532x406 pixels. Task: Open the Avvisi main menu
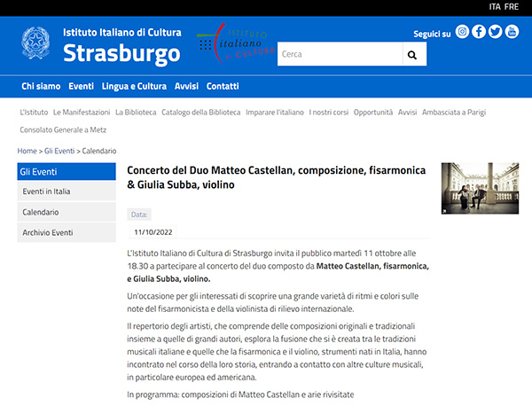pyautogui.click(x=186, y=86)
